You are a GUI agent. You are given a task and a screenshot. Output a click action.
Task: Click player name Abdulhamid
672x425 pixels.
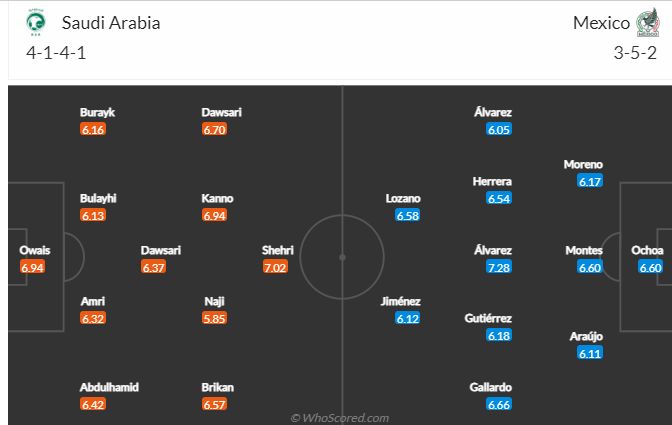[x=109, y=387]
